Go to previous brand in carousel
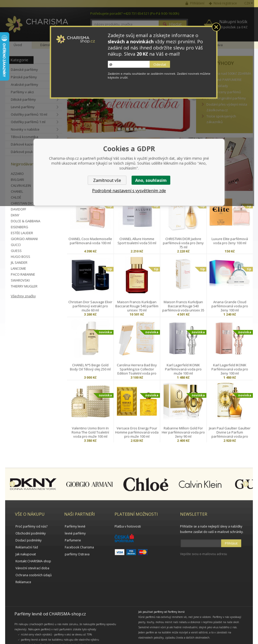Screen dimensions: 258x644 pyautogui.click(x=12, y=484)
